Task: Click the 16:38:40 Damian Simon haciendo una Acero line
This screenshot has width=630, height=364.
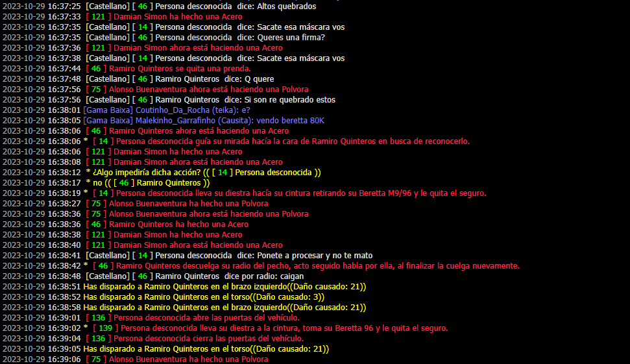Action: tap(143, 245)
